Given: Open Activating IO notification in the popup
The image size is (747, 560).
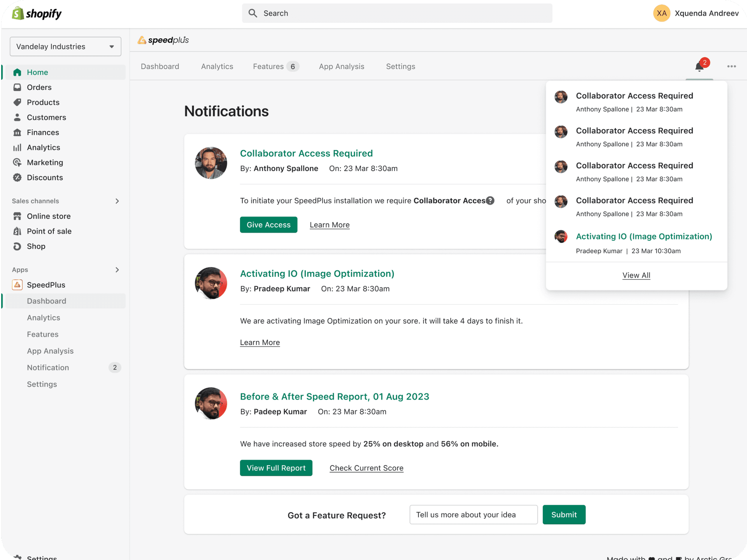Looking at the screenshot, I should click(636, 243).
